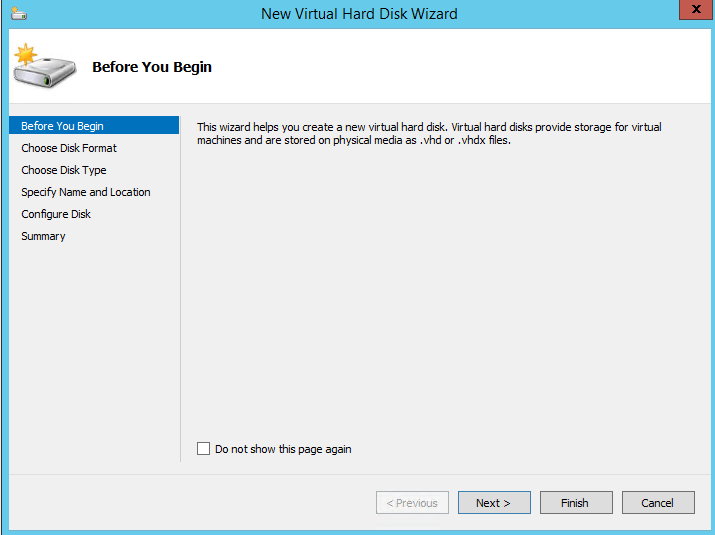Go to the Choose Disk Format step
The image size is (715, 535).
tap(69, 148)
